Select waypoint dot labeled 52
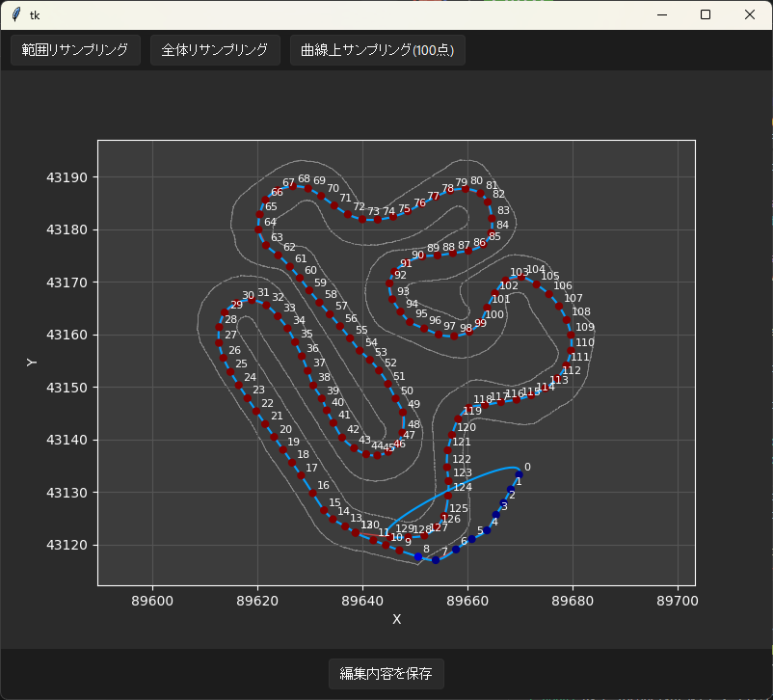773x700 pixels. coord(379,370)
